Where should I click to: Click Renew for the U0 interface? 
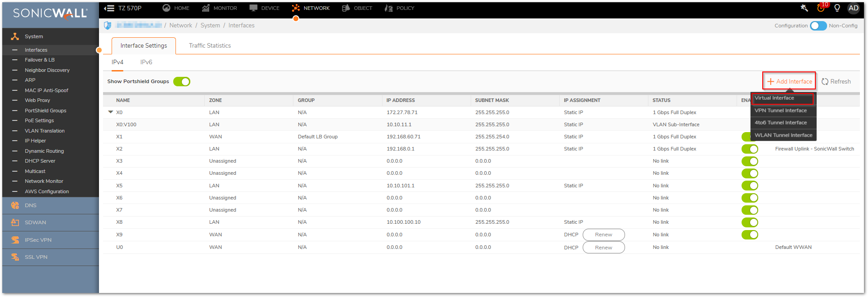603,247
